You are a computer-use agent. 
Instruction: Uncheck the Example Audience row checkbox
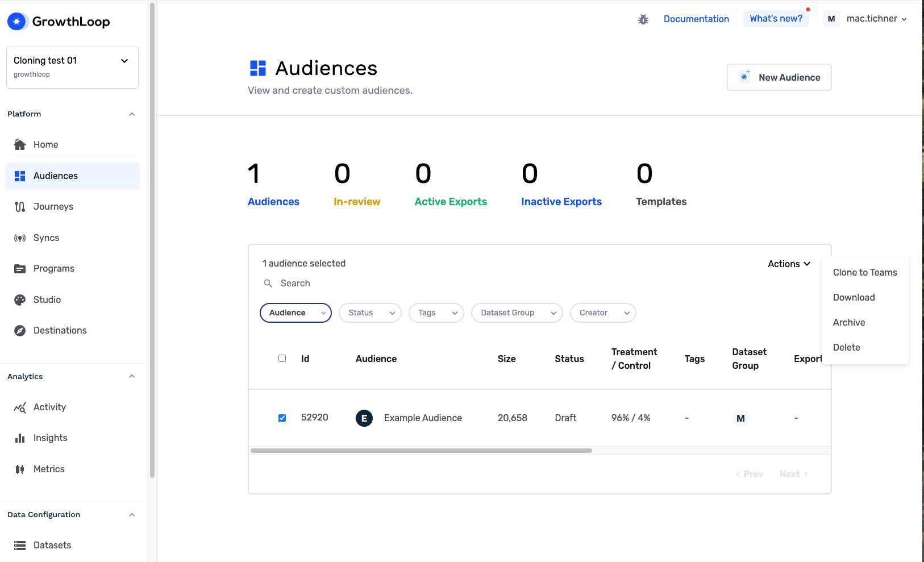coord(282,418)
